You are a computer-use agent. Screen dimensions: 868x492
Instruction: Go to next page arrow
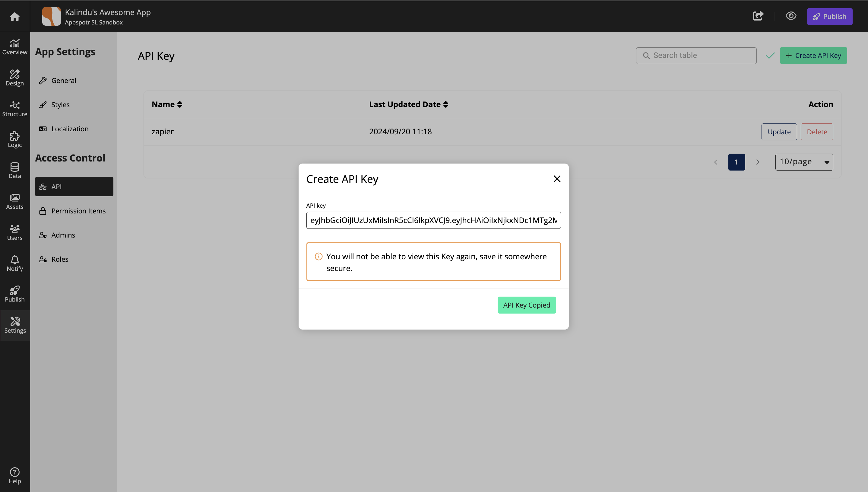(x=757, y=162)
